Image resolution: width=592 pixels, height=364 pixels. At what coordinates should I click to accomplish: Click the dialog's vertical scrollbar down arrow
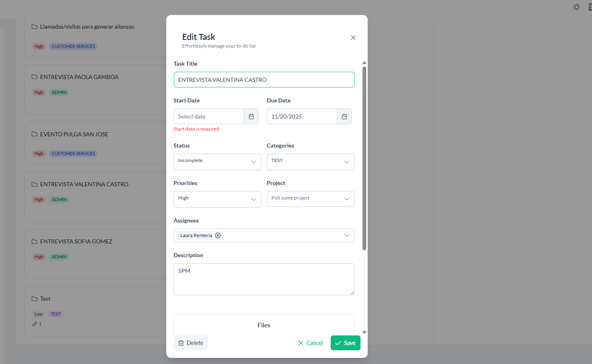364,333
